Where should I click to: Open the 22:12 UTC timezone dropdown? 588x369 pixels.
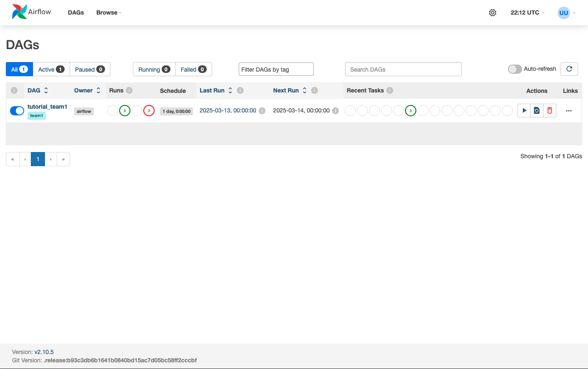[528, 12]
